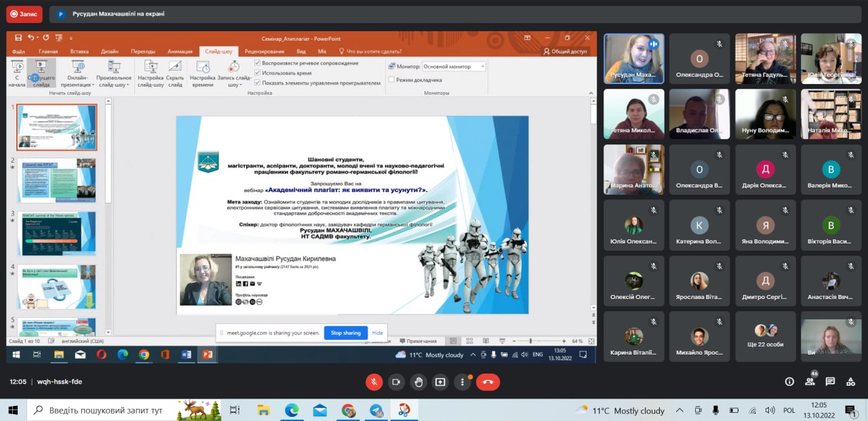Open the 'Рецензирование' ribbon tab
Image resolution: width=868 pixels, height=421 pixels.
click(264, 51)
